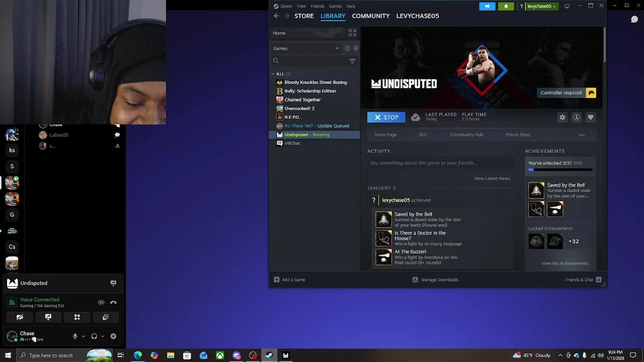
Task: Open Steam notifications bell
Action: coord(506,6)
